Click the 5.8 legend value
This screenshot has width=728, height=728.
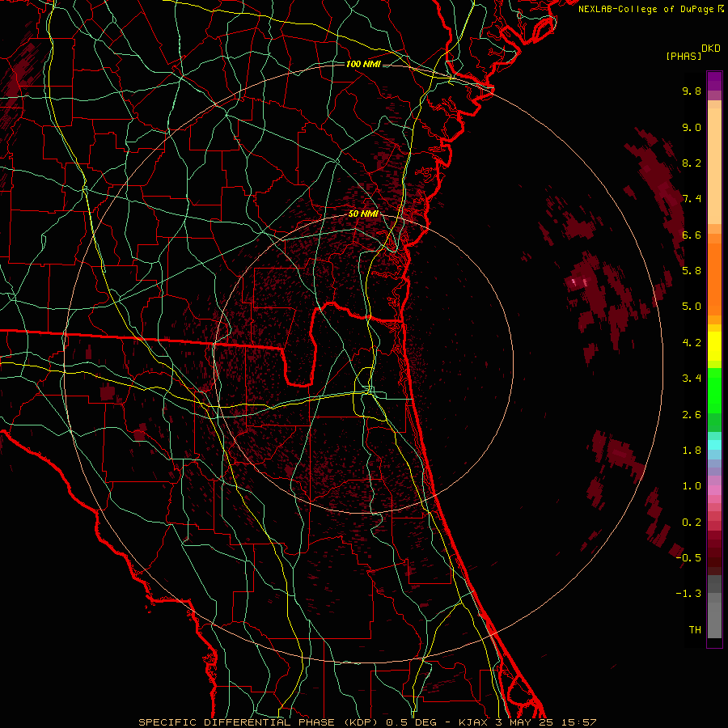click(x=692, y=271)
